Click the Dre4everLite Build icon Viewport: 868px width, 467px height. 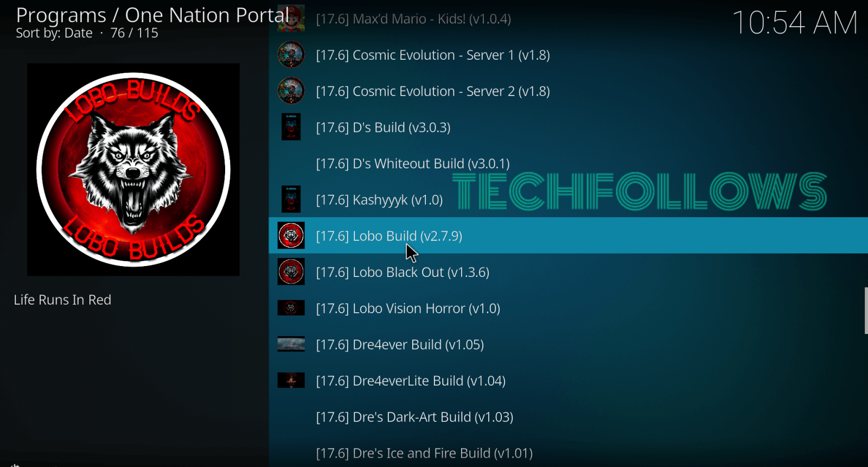291,380
